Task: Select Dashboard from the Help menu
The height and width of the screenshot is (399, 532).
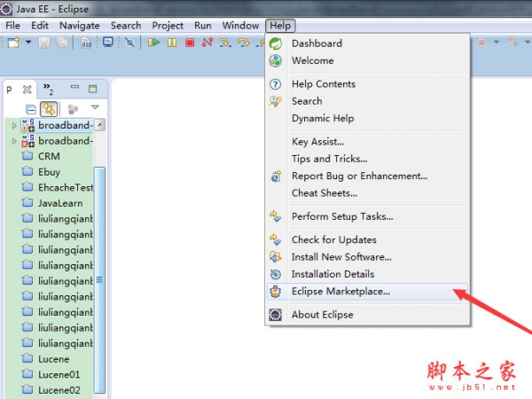Action: click(367, 43)
